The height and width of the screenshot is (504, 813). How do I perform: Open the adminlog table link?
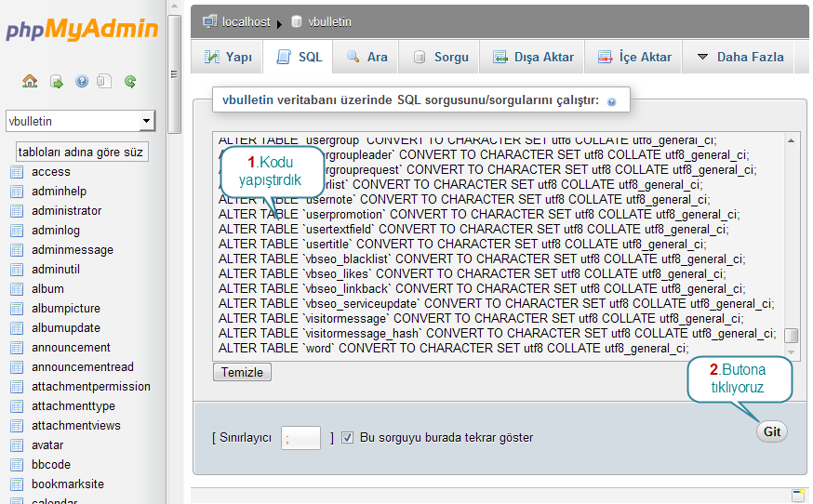(x=56, y=231)
